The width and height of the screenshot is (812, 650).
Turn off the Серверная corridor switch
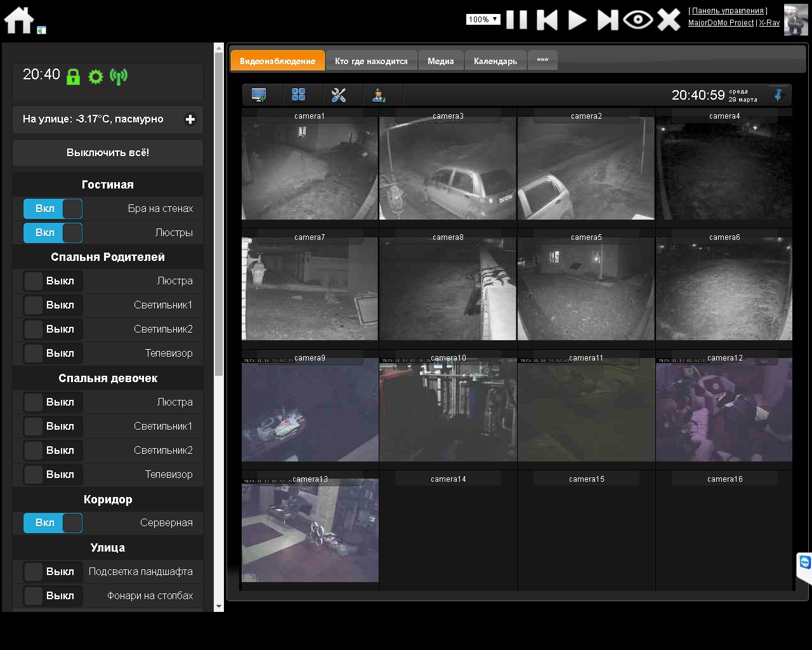(53, 523)
